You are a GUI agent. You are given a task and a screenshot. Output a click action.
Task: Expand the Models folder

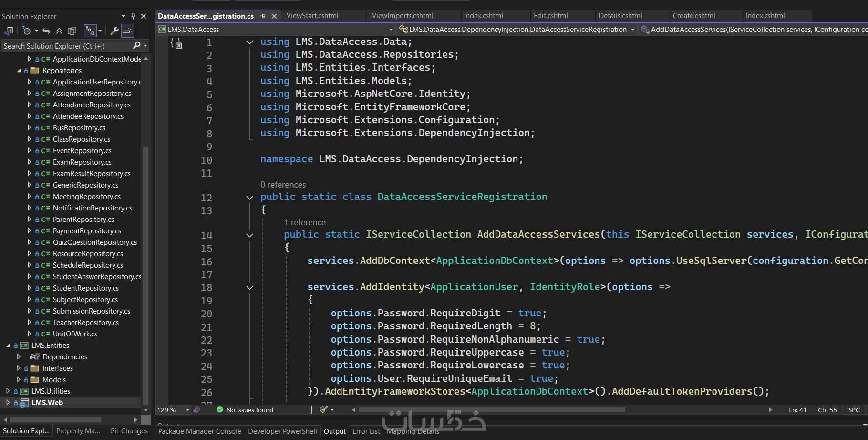click(19, 379)
